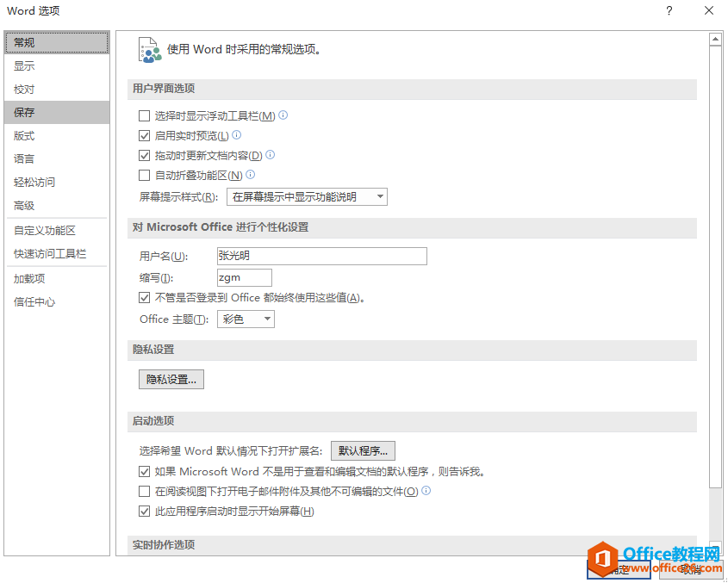Toggle default program notification checkbox
Image resolution: width=728 pixels, height=583 pixels.
click(145, 472)
